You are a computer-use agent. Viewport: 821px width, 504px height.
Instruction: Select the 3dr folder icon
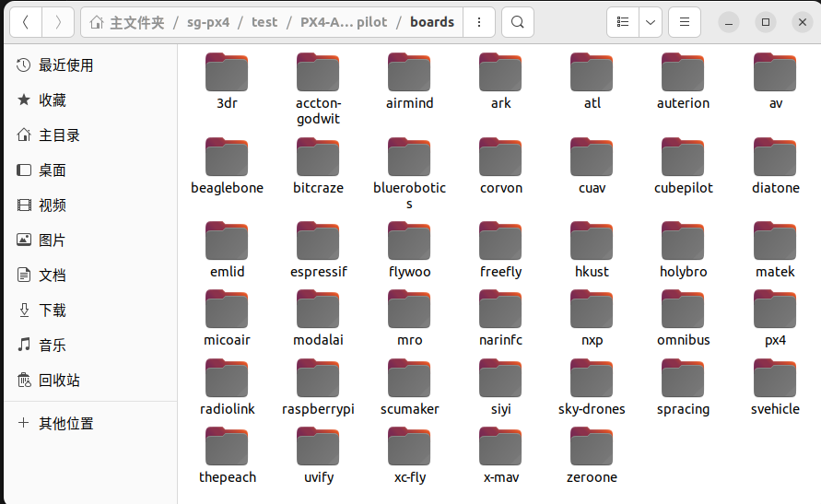click(227, 72)
